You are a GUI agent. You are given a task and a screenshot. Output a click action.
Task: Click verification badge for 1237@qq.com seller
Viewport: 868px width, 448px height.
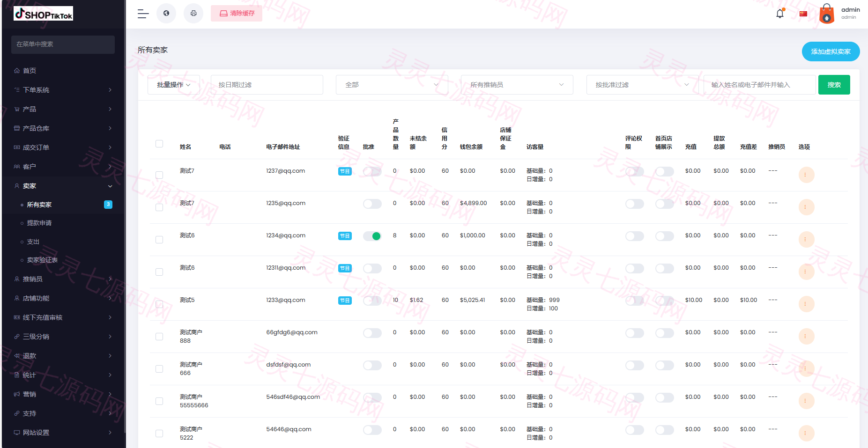coord(345,171)
